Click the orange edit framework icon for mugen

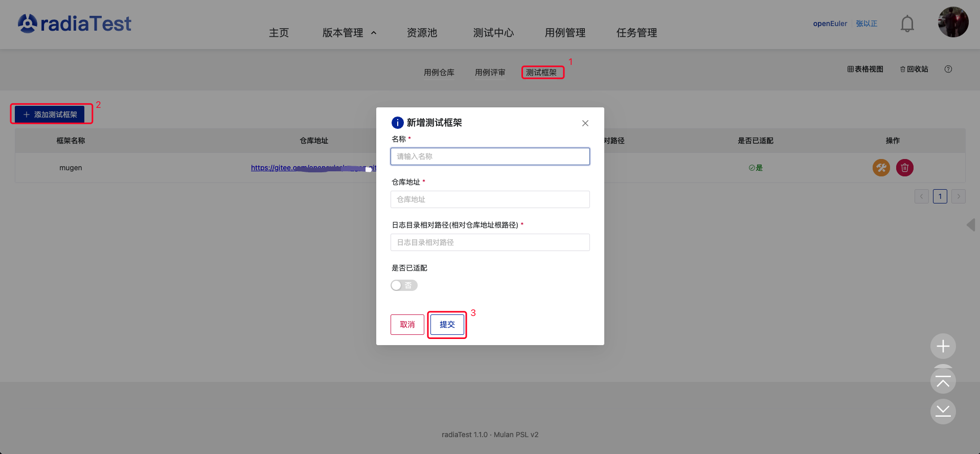point(881,168)
